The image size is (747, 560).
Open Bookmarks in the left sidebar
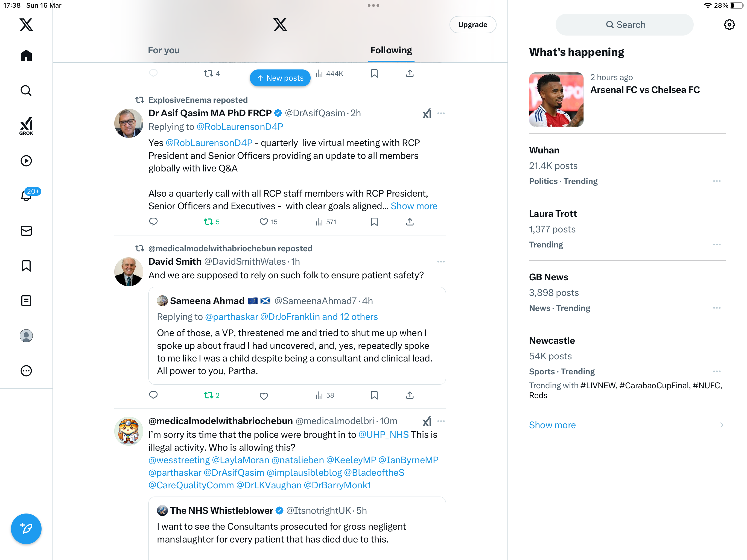pyautogui.click(x=26, y=266)
